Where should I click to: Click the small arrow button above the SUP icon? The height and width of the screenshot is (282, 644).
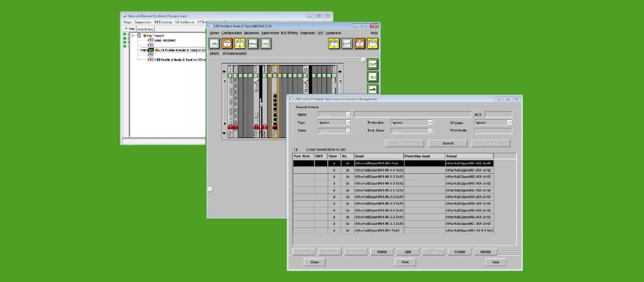pos(363,60)
